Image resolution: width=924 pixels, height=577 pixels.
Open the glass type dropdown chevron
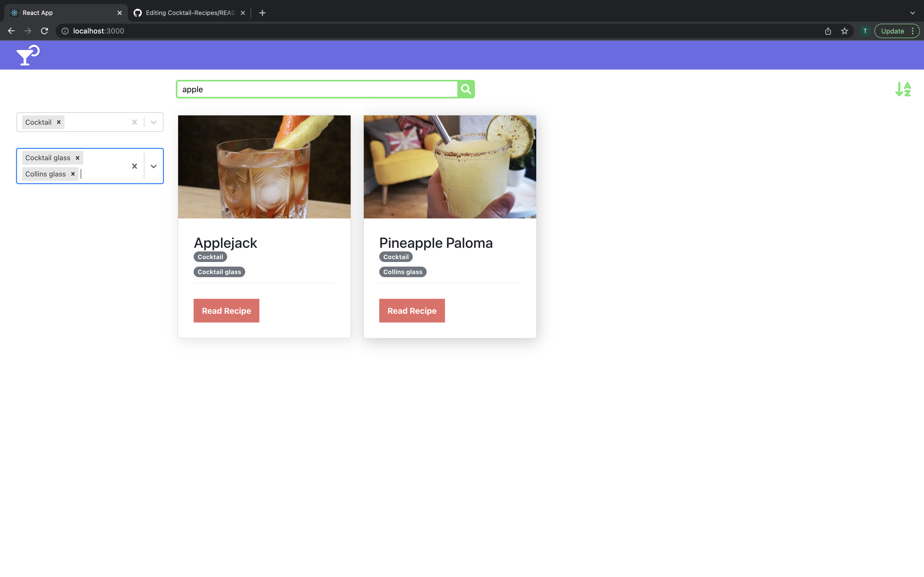click(x=153, y=166)
